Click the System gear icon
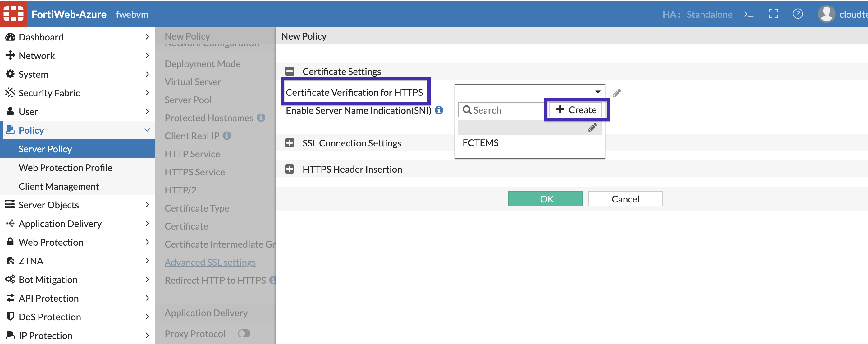This screenshot has width=868, height=344. [x=11, y=74]
